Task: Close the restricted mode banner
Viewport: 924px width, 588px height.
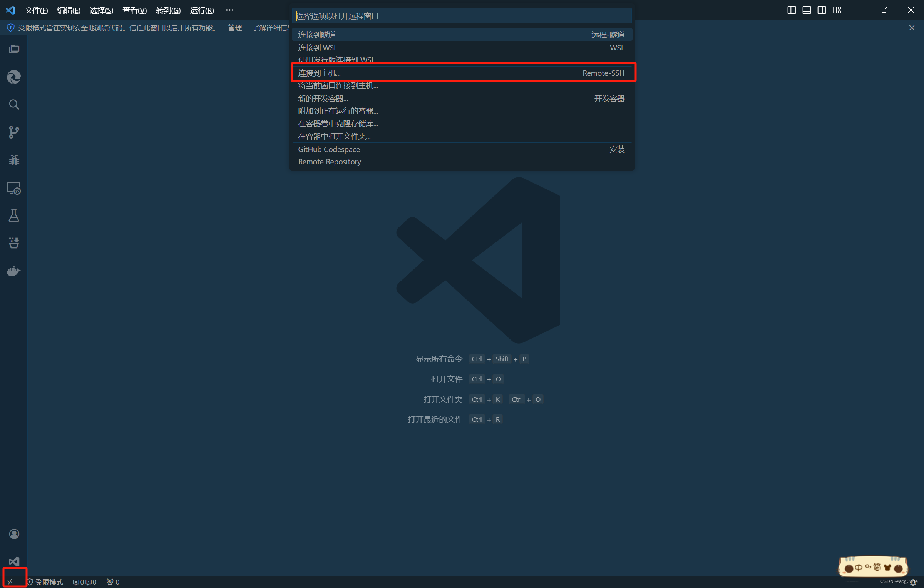Action: click(912, 28)
